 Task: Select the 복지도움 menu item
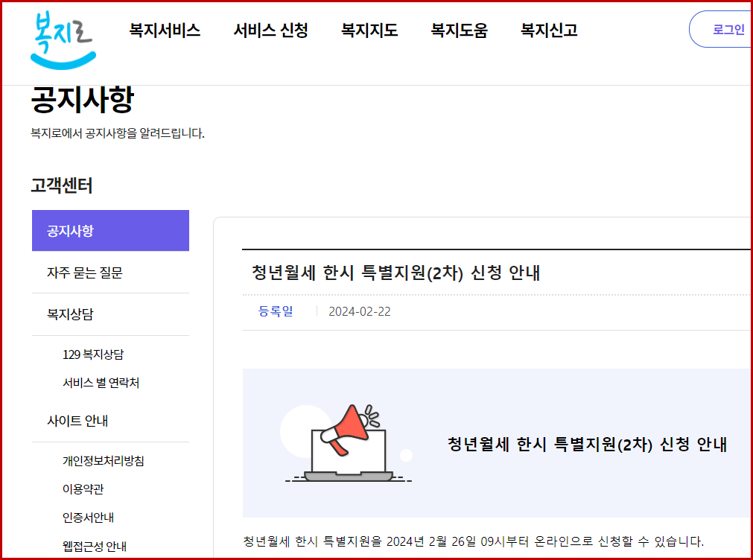(459, 30)
